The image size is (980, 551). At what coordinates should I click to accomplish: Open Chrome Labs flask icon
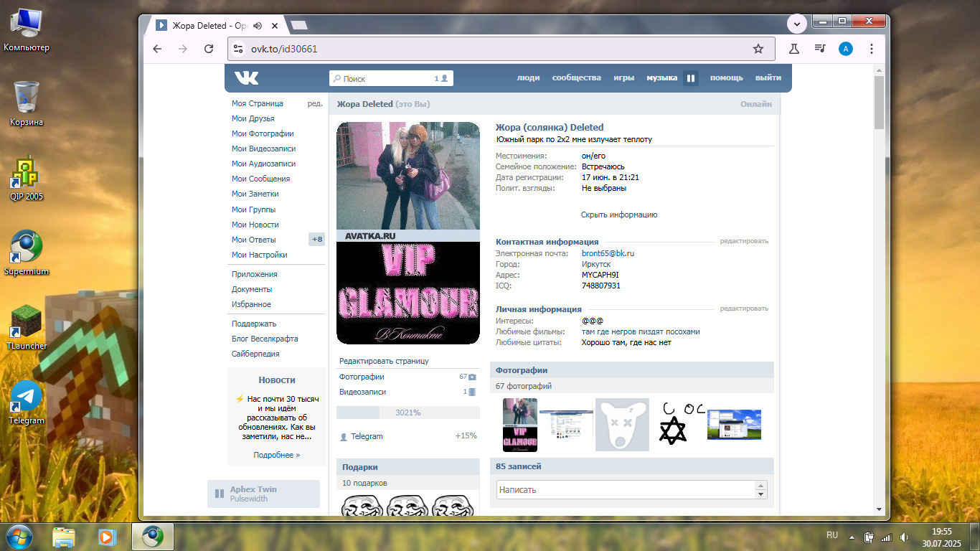794,49
